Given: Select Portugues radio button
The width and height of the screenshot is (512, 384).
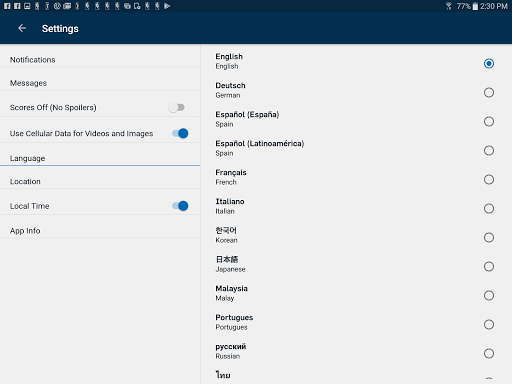Looking at the screenshot, I should pos(489,324).
